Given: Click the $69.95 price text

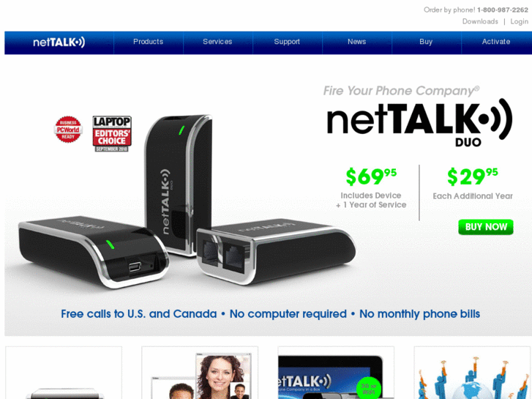Looking at the screenshot, I should click(371, 176).
